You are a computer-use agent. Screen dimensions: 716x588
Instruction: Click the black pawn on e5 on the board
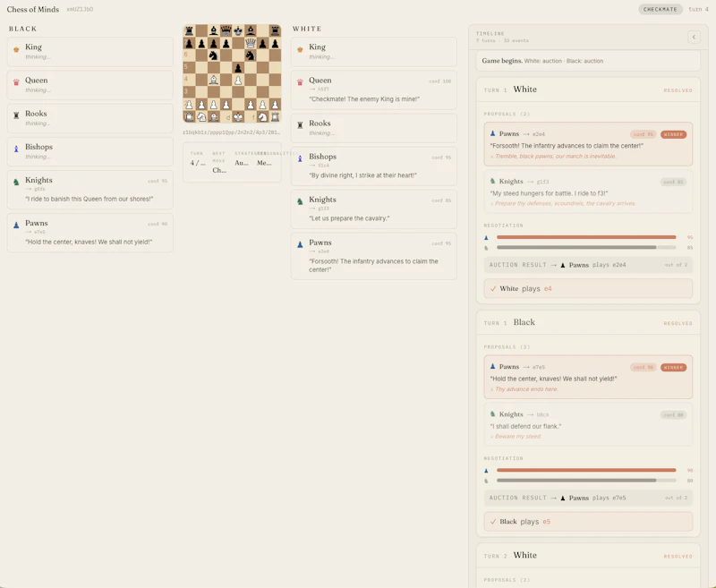coord(238,68)
